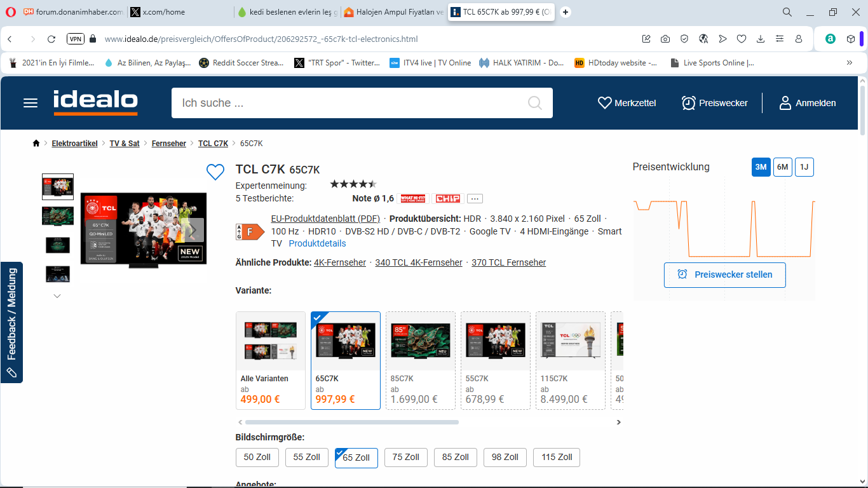This screenshot has width=868, height=488.
Task: Choose the 75 Zoll screen size
Action: 405,457
